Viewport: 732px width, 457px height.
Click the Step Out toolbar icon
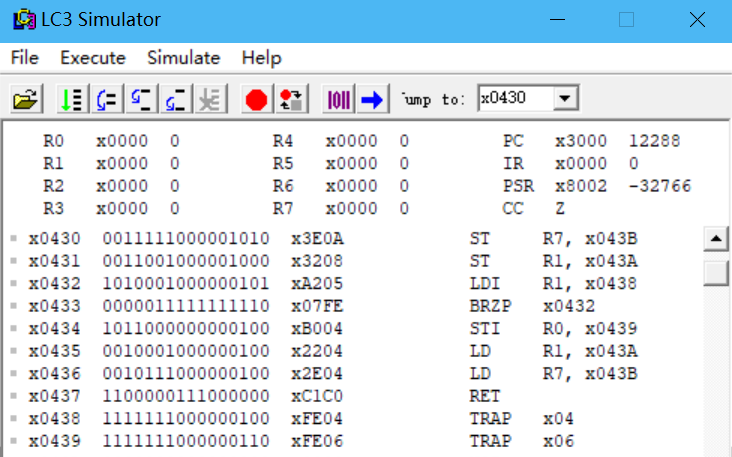point(176,99)
